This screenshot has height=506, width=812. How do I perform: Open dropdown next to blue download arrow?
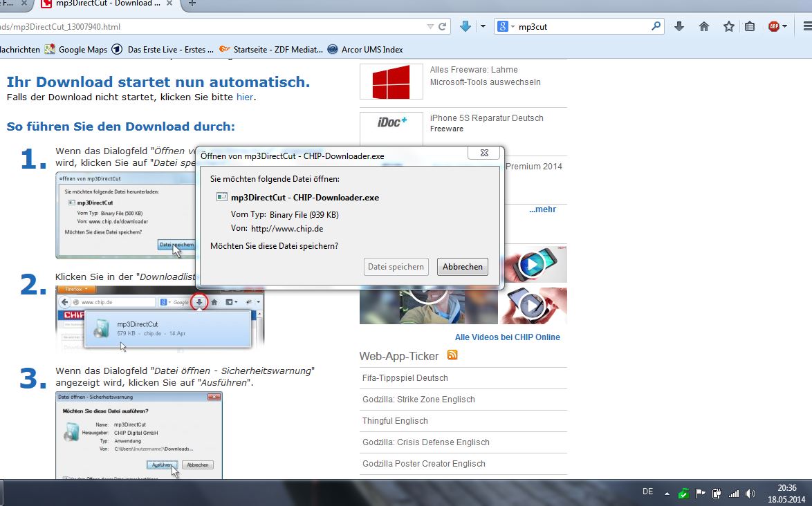[483, 26]
